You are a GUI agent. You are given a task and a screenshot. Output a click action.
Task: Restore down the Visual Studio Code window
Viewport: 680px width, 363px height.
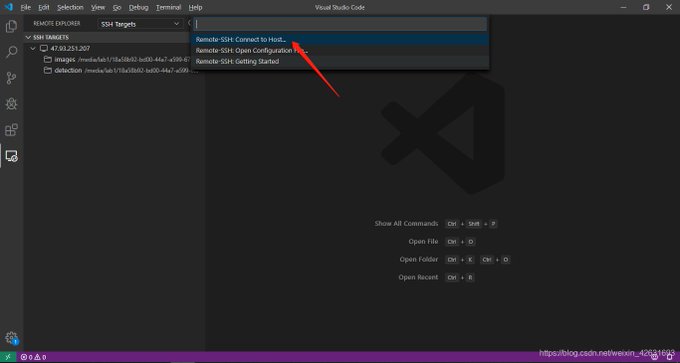click(x=646, y=7)
